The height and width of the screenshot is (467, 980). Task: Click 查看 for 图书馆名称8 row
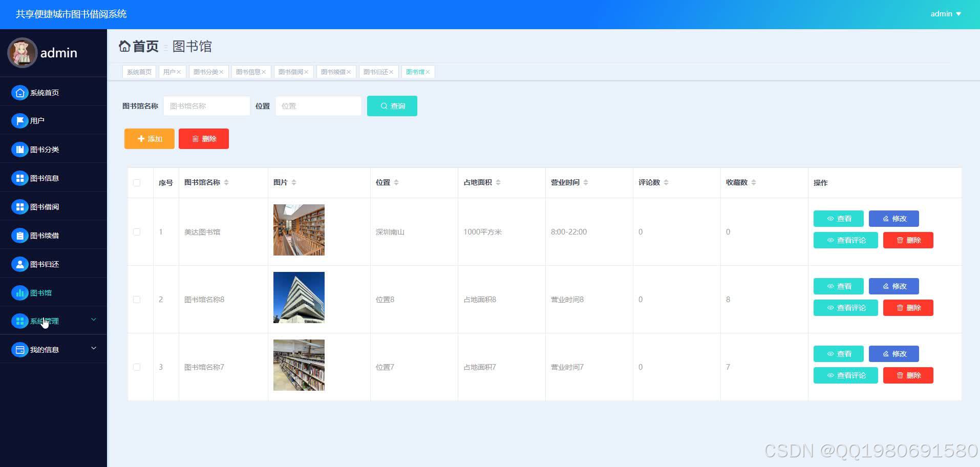pos(839,286)
